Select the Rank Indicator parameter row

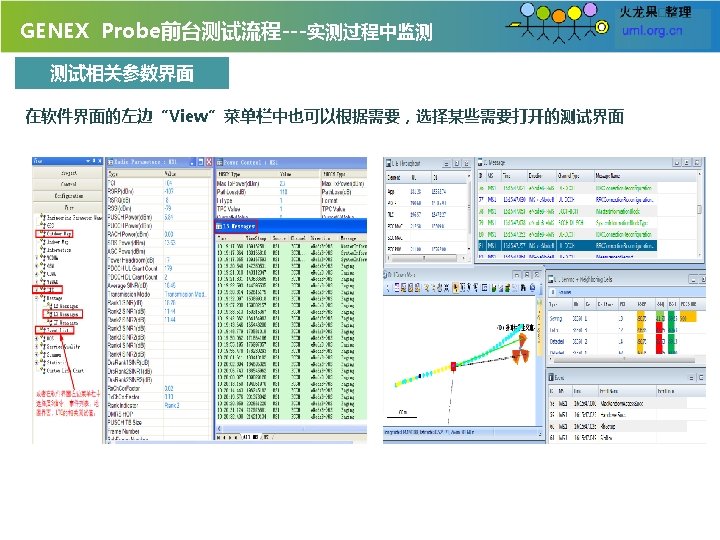coord(158,405)
